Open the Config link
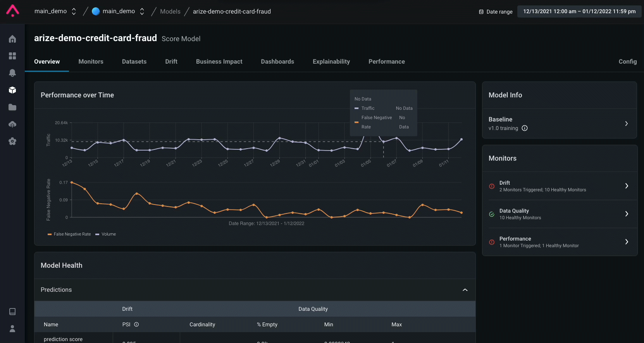 pyautogui.click(x=627, y=62)
